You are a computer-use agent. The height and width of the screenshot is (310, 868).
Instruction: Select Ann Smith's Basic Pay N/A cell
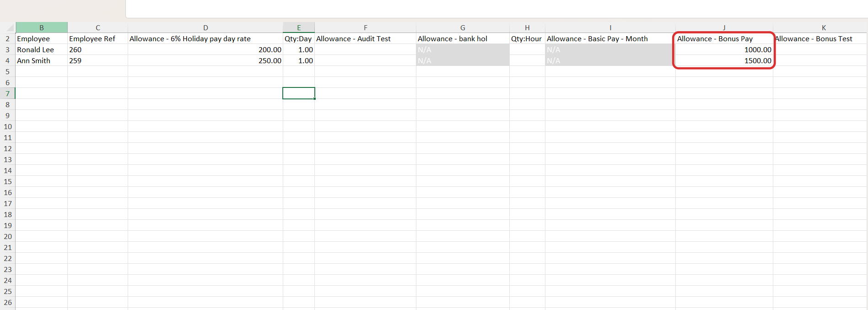click(x=610, y=60)
